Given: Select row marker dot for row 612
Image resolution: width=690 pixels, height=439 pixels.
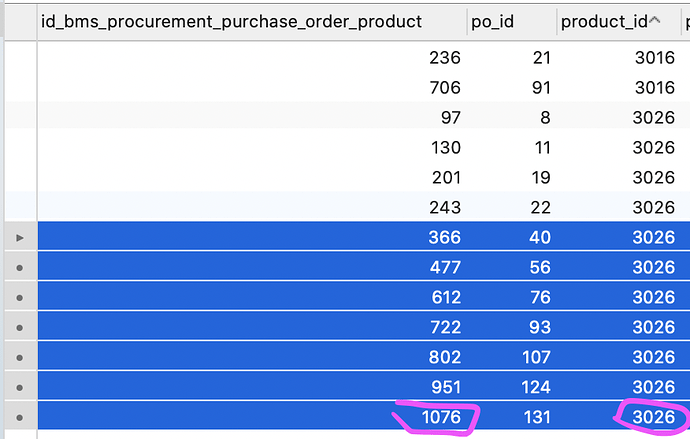Looking at the screenshot, I should coord(19,297).
